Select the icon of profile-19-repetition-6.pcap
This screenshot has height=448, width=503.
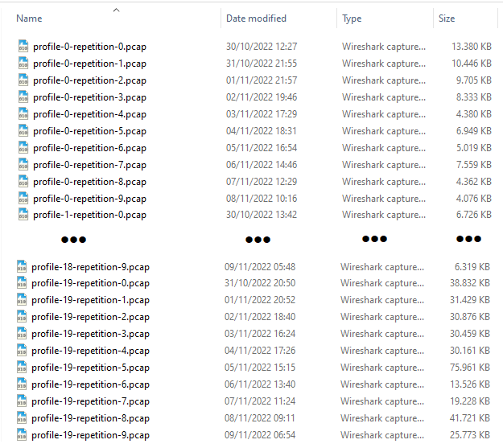(x=22, y=384)
